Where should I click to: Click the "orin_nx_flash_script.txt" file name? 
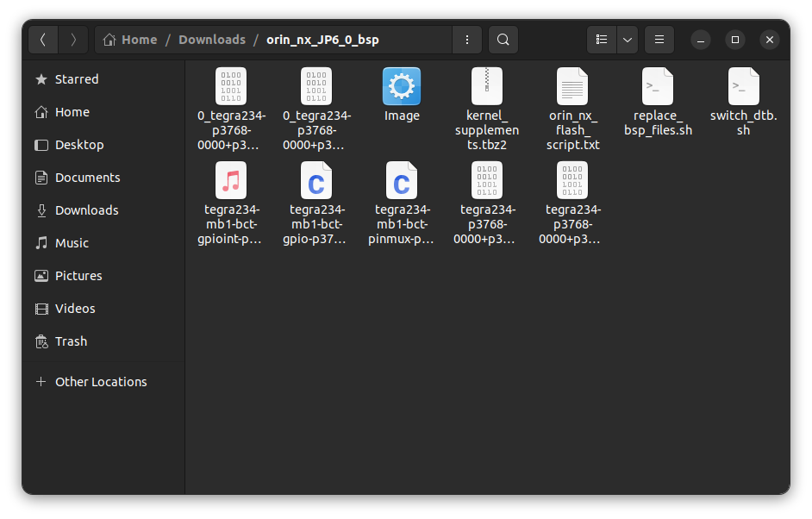572,130
